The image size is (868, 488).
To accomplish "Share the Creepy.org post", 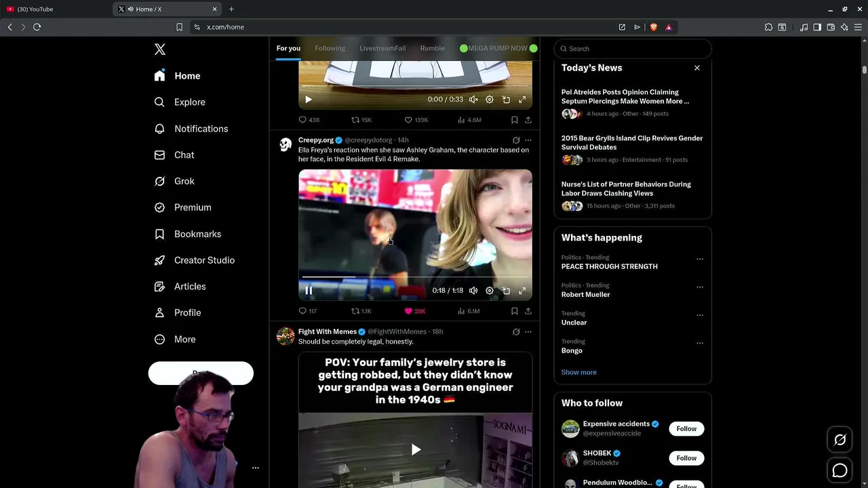I will (x=528, y=311).
